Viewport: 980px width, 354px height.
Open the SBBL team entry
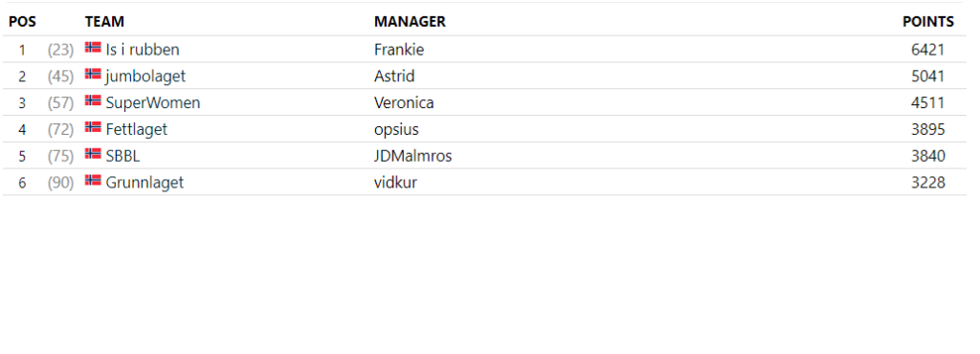point(122,156)
